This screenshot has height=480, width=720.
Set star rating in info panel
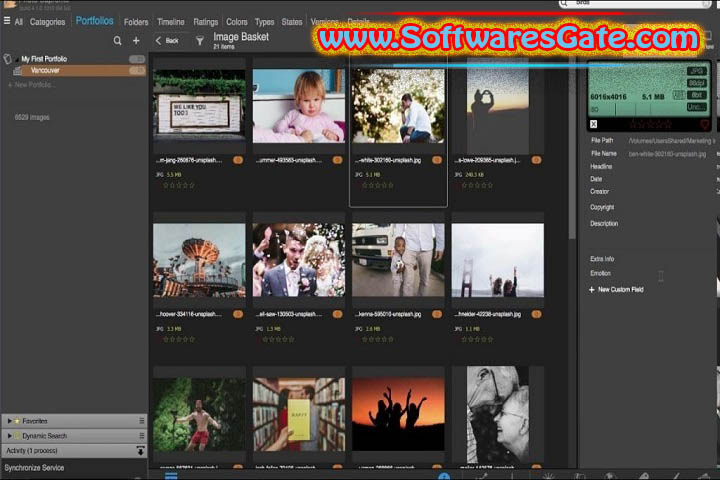point(651,124)
